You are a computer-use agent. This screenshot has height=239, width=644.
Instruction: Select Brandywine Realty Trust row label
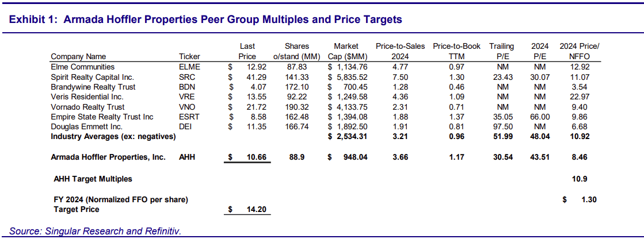point(93,87)
